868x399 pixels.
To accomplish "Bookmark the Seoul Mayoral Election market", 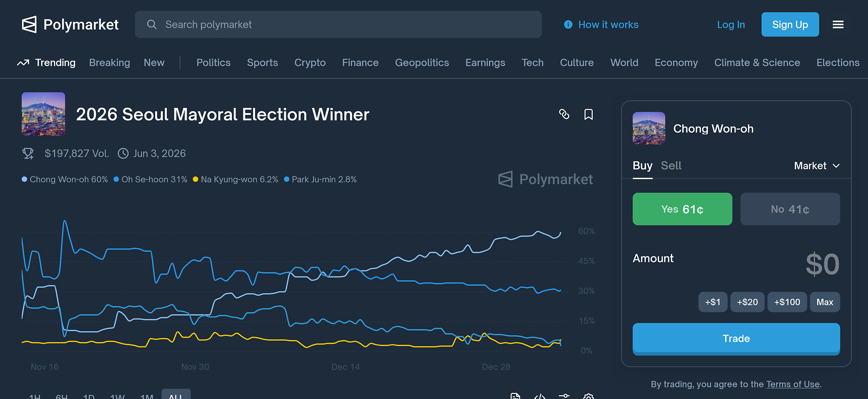I will [x=588, y=114].
